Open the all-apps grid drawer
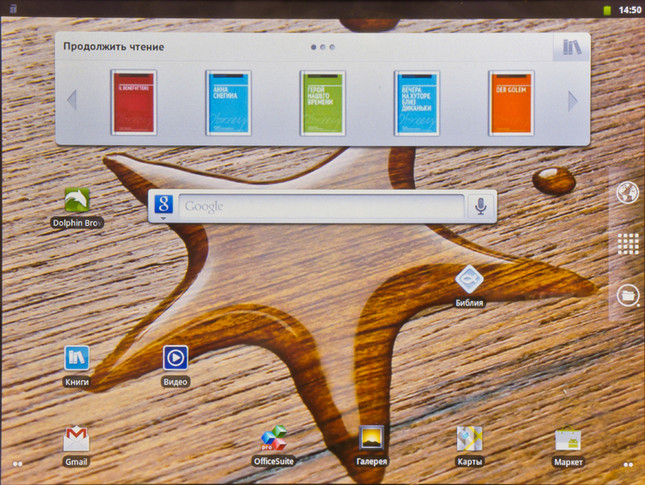 [628, 244]
